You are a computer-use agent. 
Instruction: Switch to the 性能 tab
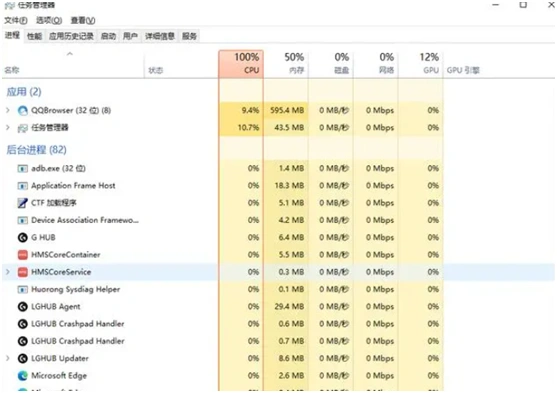tap(34, 36)
